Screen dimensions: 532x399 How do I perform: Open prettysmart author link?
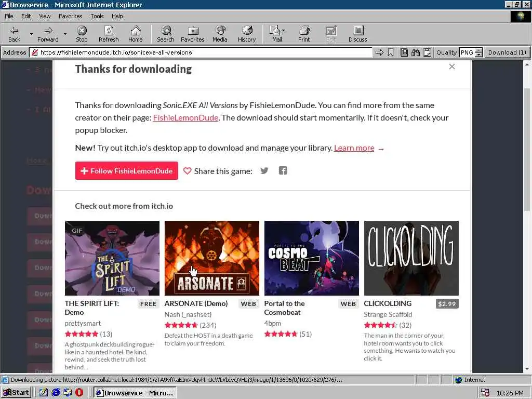pos(83,323)
